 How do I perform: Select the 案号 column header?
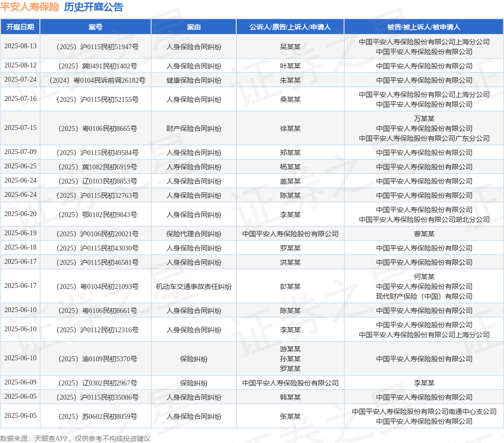pos(95,27)
